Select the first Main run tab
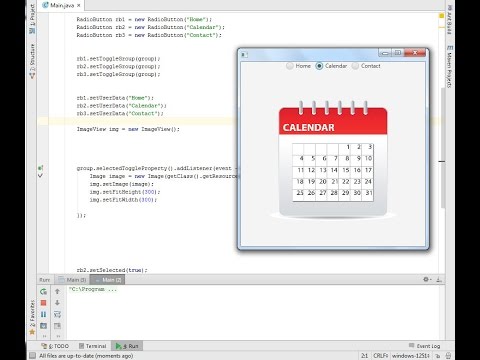 click(x=73, y=280)
